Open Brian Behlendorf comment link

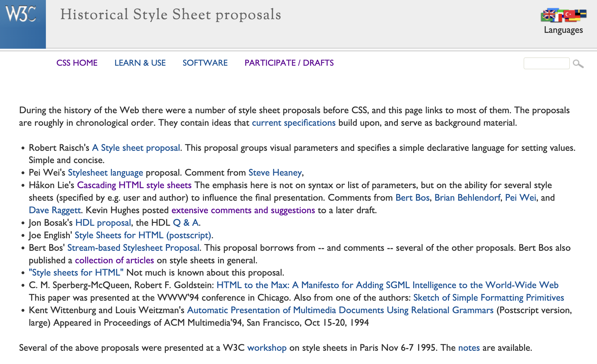tap(467, 198)
